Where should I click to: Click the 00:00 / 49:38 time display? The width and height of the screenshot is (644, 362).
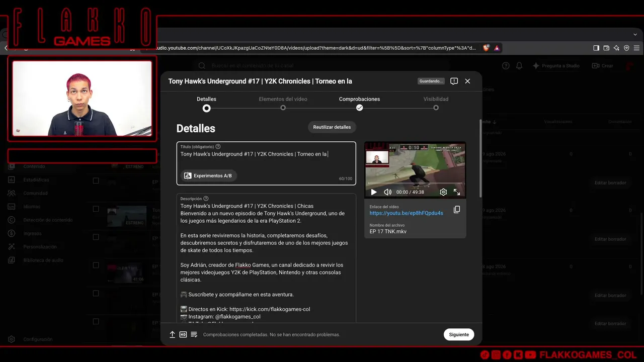[x=410, y=192]
